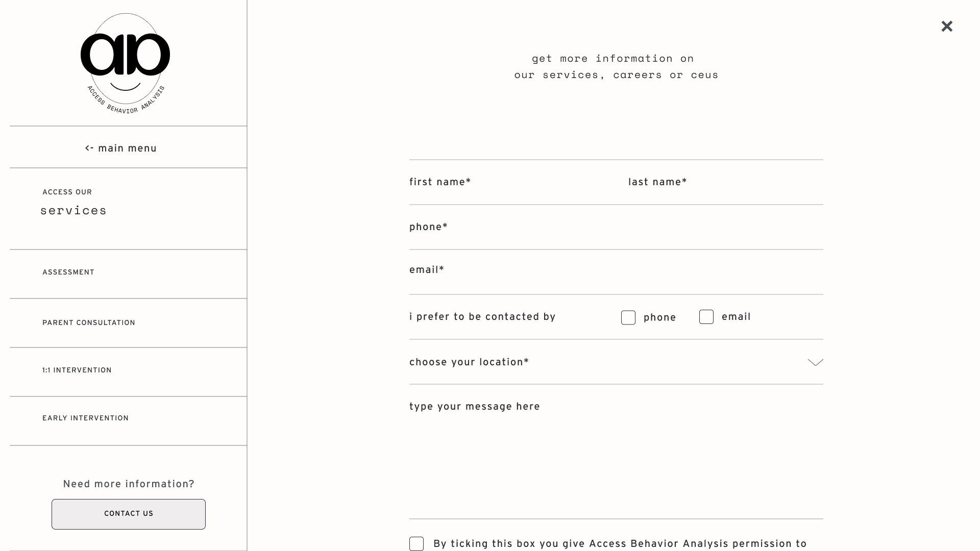980x551 pixels.
Task: Enable the email contact preference checkbox
Action: (x=706, y=317)
